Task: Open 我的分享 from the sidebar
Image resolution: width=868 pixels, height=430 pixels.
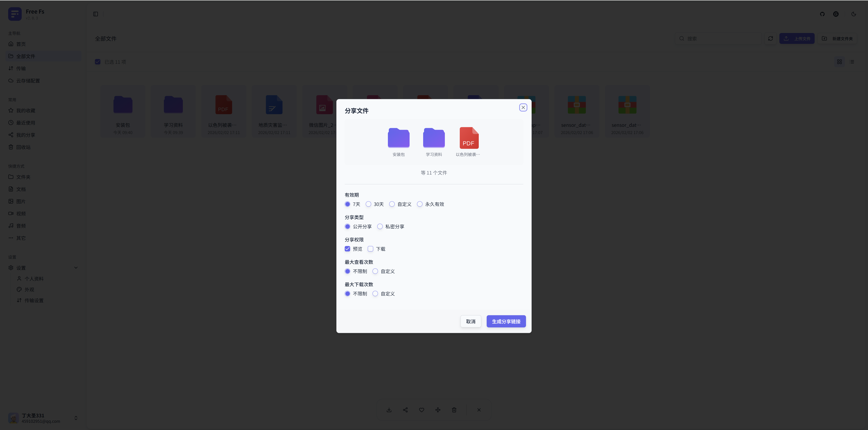Action: point(25,135)
